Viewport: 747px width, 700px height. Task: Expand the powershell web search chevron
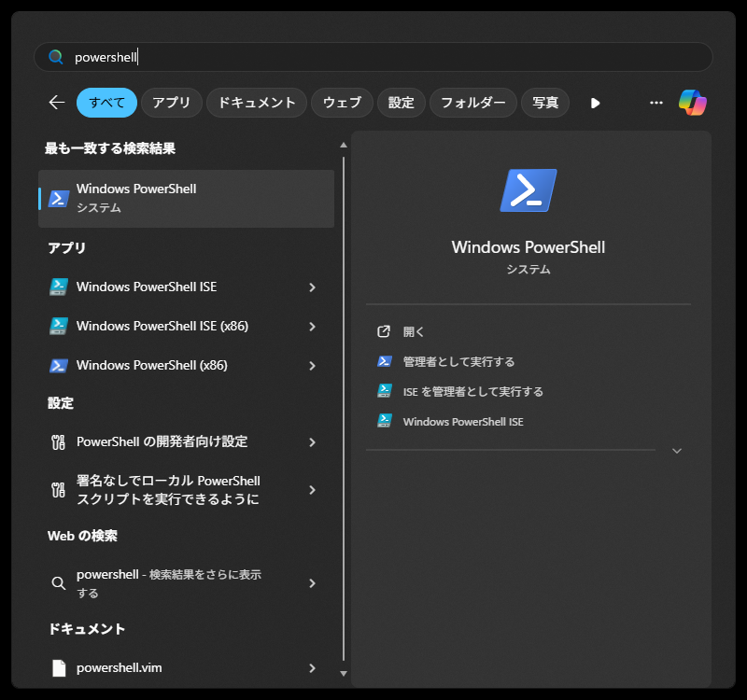click(312, 583)
